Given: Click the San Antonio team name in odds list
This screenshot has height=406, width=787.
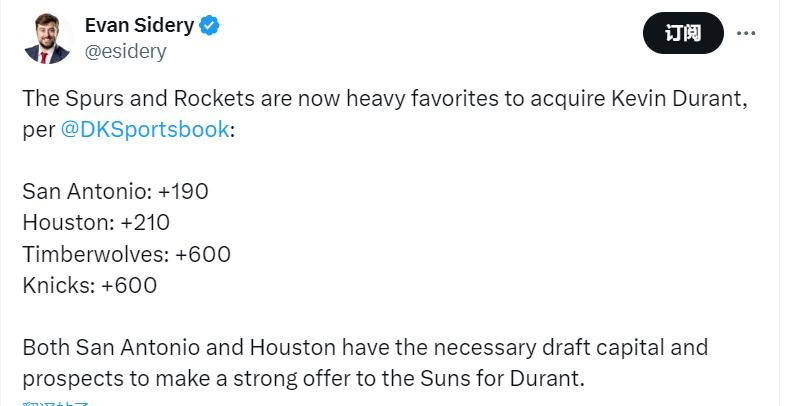Looking at the screenshot, I should coord(86,192).
